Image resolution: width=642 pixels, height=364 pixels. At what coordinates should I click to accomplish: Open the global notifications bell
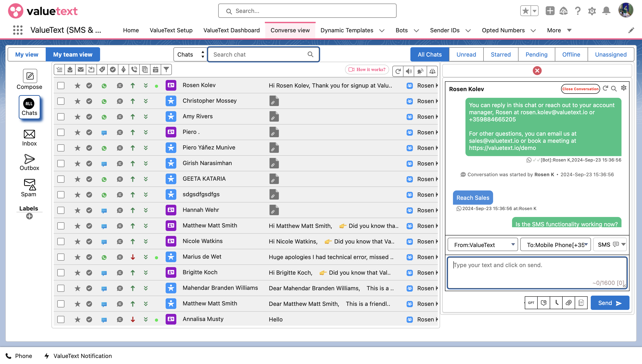606,11
